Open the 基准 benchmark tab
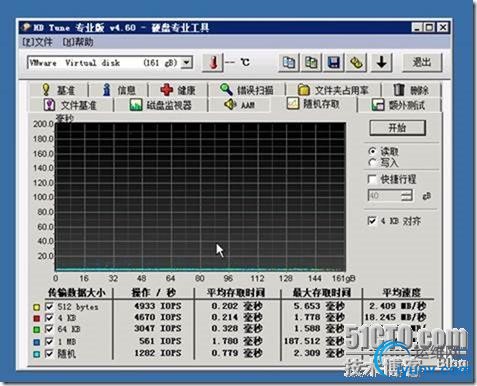This screenshot has height=386, width=477. (x=58, y=90)
